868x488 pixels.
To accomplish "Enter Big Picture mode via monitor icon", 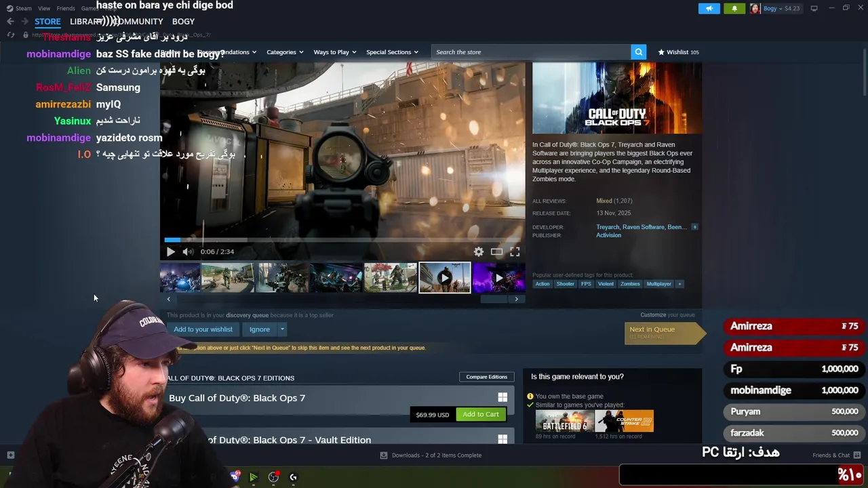I will point(814,8).
